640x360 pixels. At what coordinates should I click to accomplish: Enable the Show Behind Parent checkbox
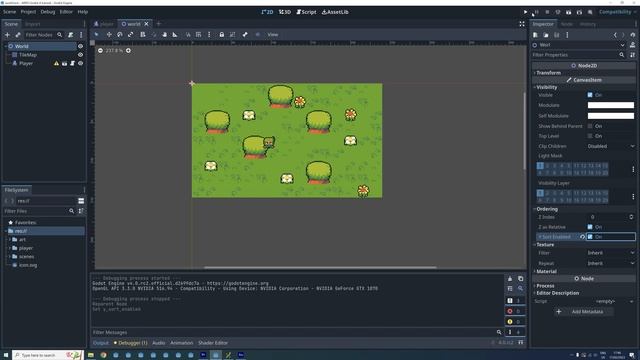coord(590,126)
